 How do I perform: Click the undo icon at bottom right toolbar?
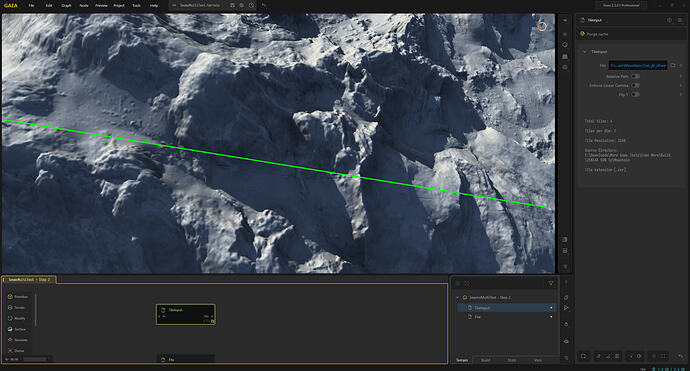tap(680, 356)
